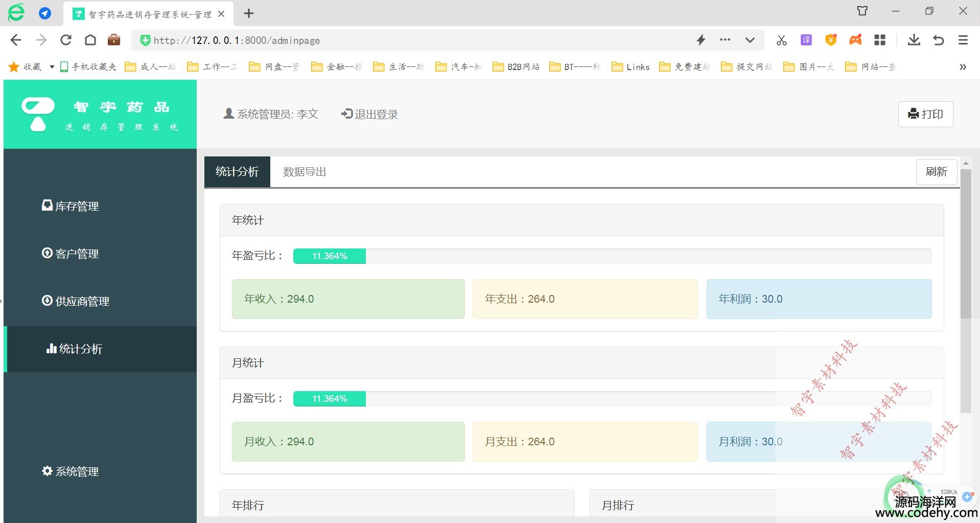Open a new browser tab
Screen dimensions: 980x523
(x=249, y=14)
